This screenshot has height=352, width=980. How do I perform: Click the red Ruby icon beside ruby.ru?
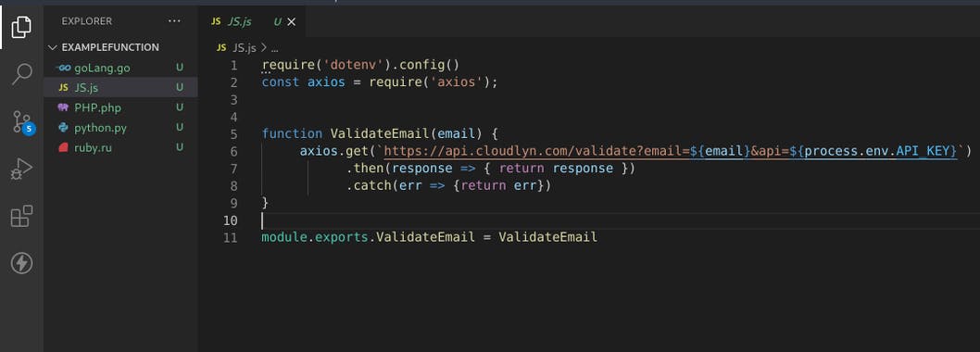(x=63, y=148)
